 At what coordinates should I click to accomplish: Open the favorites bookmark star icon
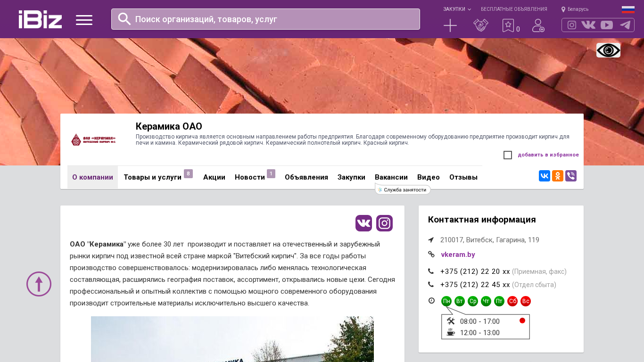coord(508,25)
